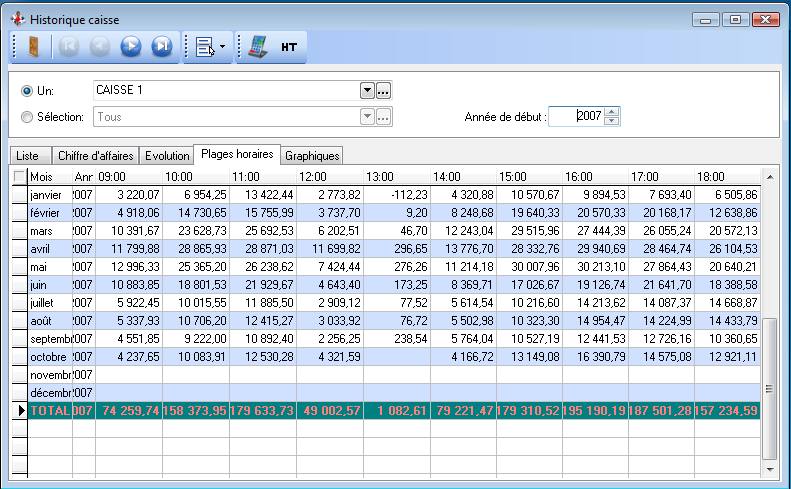This screenshot has width=791, height=489.
Task: Jump to the last record
Action: pyautogui.click(x=161, y=46)
